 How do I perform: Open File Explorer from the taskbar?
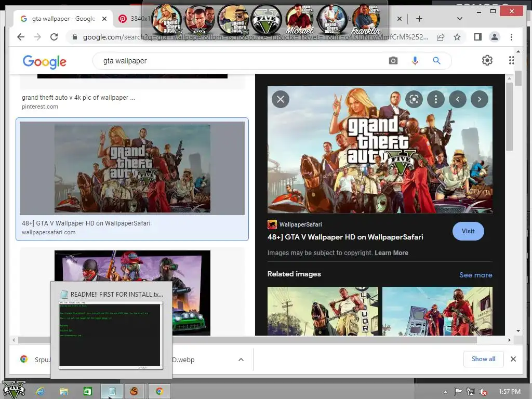[64, 392]
